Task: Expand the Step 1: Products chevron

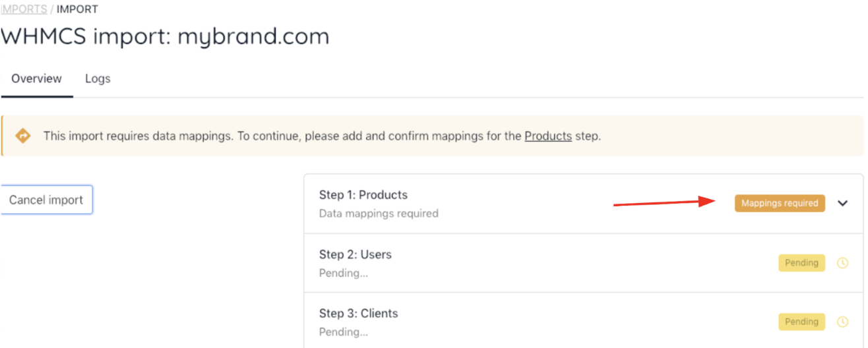Action: pyautogui.click(x=842, y=204)
